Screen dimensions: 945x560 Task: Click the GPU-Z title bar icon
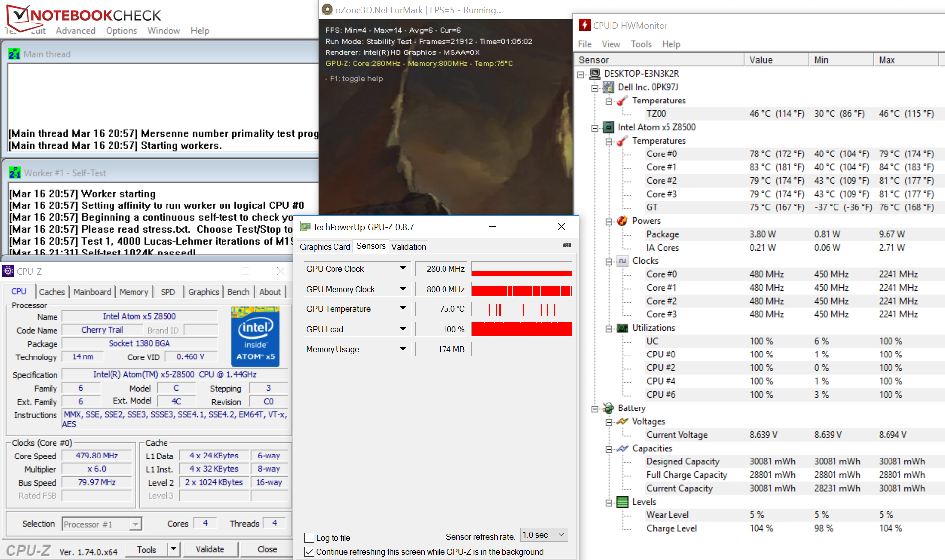(305, 227)
